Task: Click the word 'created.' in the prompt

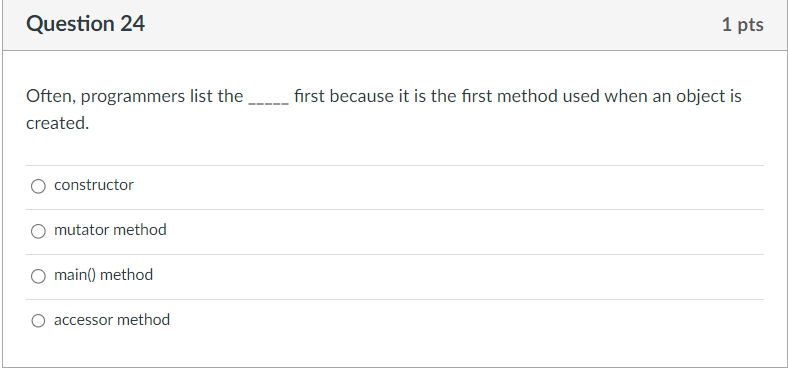Action: coord(57,123)
